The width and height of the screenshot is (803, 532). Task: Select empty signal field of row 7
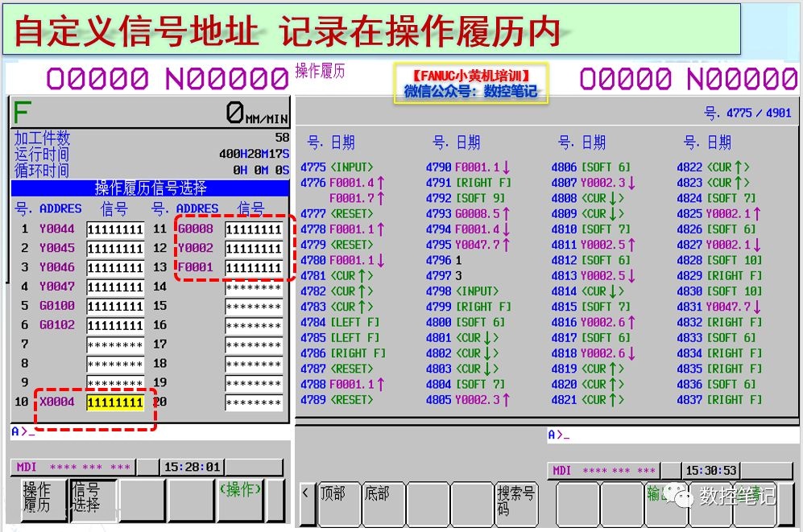115,344
